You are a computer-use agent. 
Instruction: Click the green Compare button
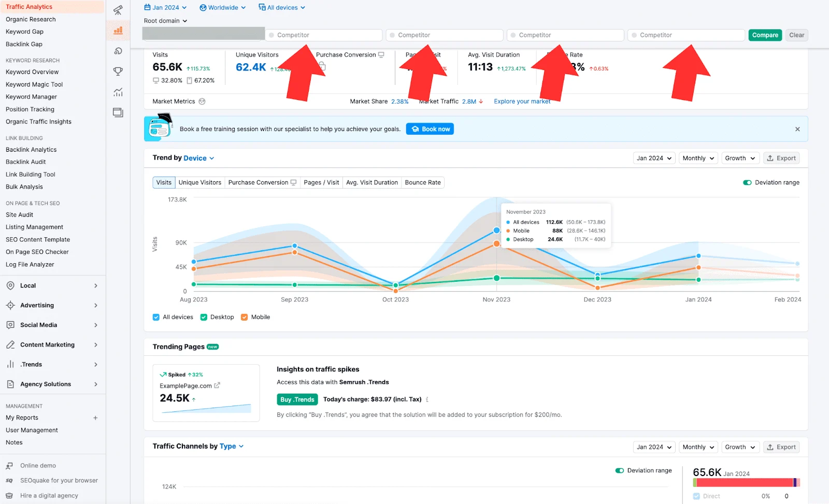(x=765, y=35)
